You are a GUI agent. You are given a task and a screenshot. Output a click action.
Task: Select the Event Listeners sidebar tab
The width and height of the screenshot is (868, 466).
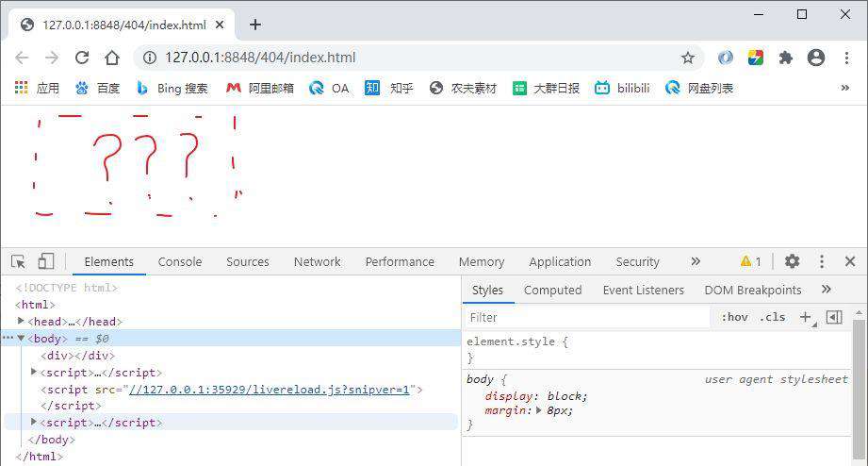coord(644,290)
